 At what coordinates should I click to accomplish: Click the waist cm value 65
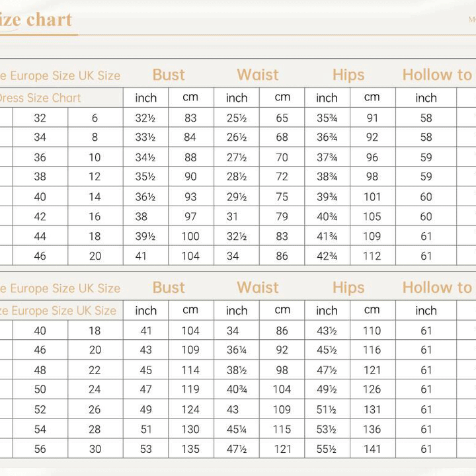[x=282, y=118]
